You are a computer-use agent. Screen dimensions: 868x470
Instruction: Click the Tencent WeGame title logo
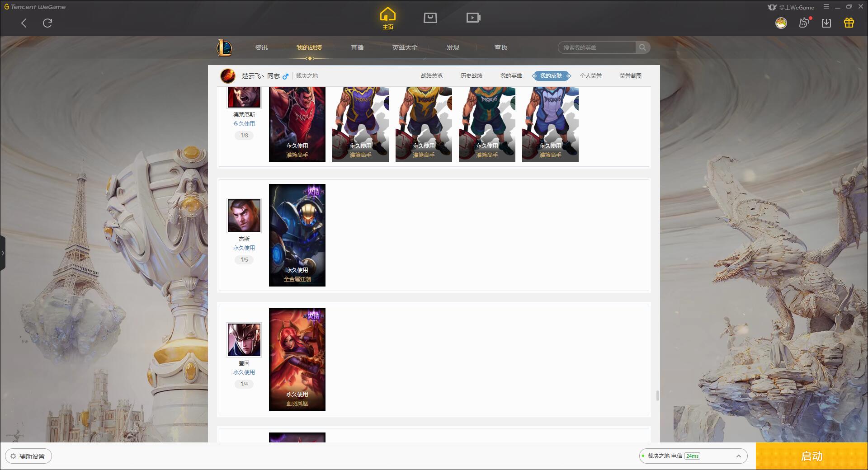pos(35,7)
